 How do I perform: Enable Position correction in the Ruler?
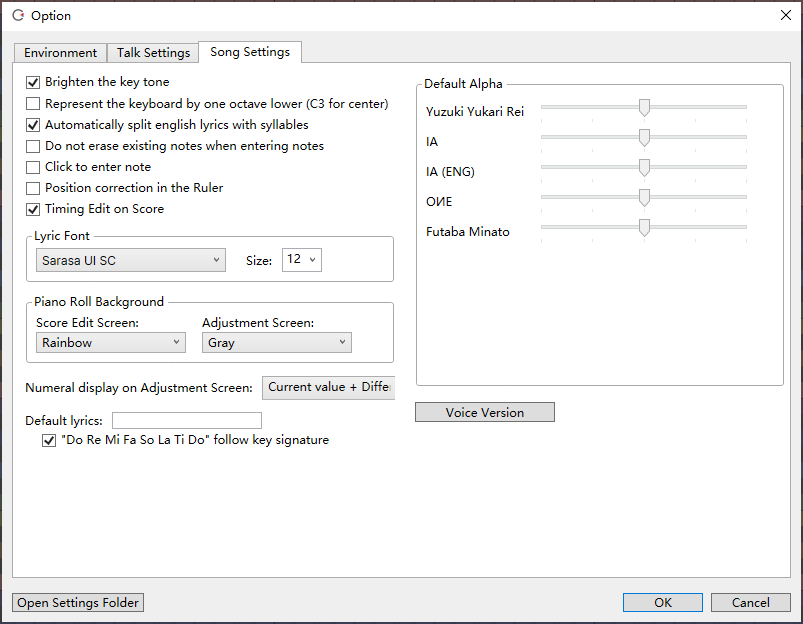point(33,188)
